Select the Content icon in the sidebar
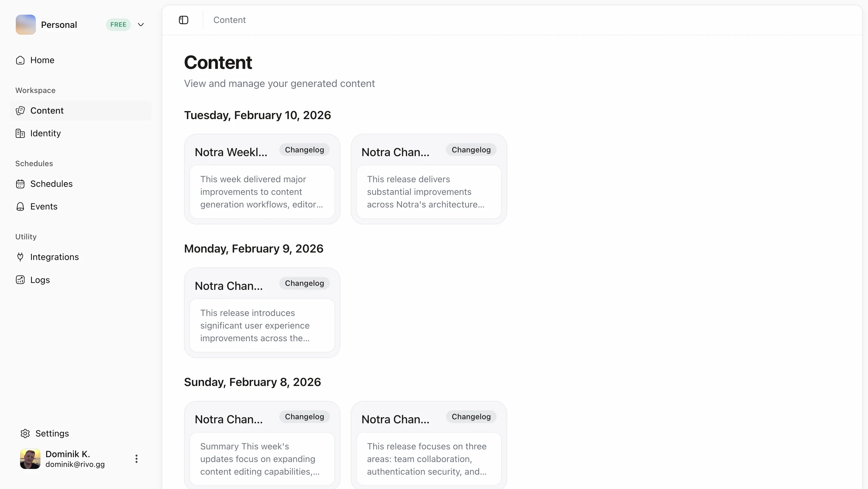This screenshot has width=868, height=489. click(20, 110)
